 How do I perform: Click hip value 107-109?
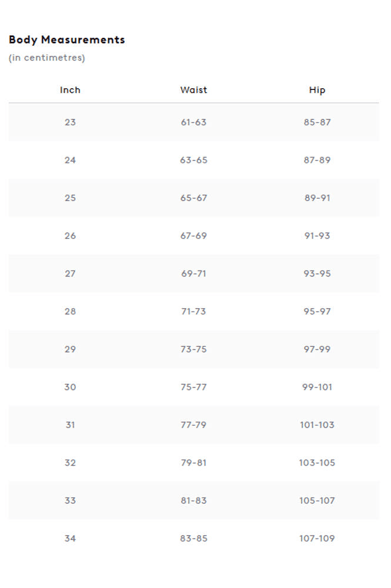[317, 539]
